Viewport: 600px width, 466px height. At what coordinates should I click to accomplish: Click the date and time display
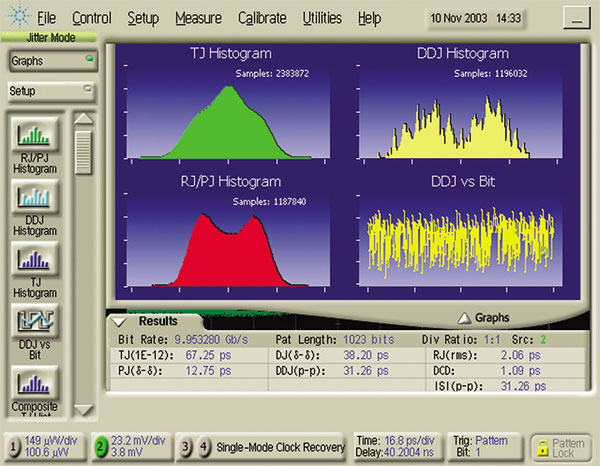click(x=475, y=18)
